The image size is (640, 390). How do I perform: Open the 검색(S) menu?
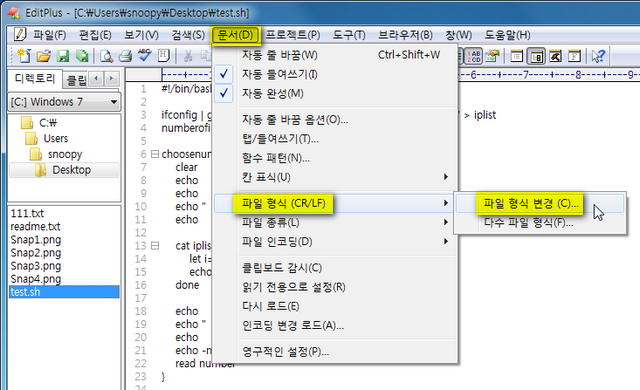[x=188, y=35]
